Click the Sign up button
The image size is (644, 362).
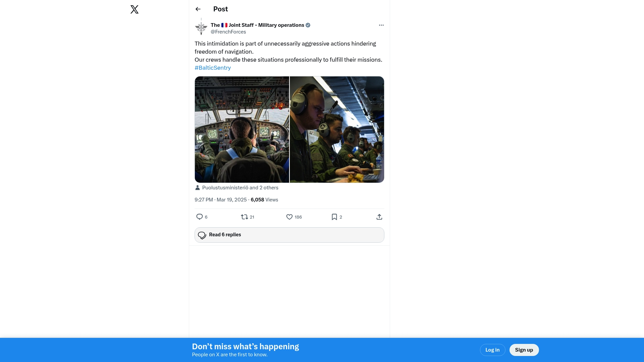click(x=524, y=350)
